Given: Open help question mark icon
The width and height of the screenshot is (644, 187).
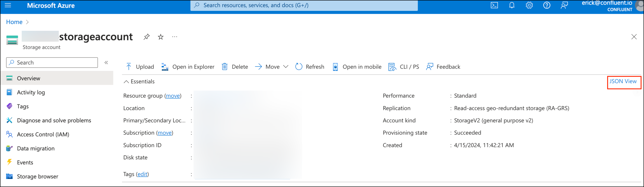Looking at the screenshot, I should pos(547,5).
